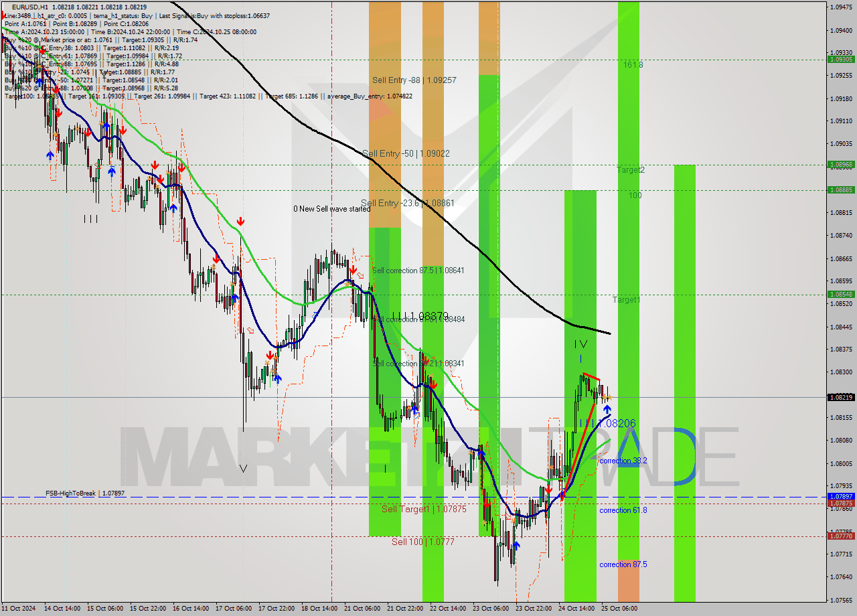Image resolution: width=857 pixels, height=616 pixels.
Task: Select the 'Sell Entry -23.6 | 1.08861' label
Action: pyautogui.click(x=408, y=203)
